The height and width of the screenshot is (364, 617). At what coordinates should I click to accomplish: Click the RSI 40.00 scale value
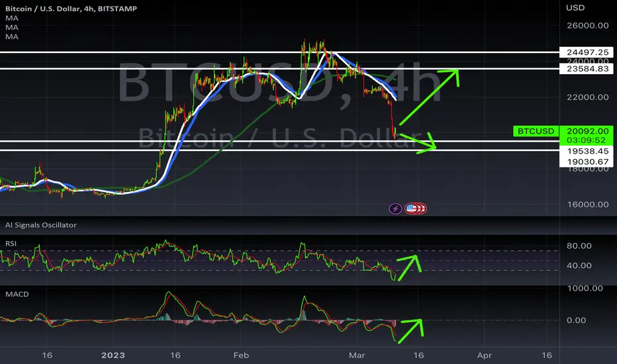[579, 265]
